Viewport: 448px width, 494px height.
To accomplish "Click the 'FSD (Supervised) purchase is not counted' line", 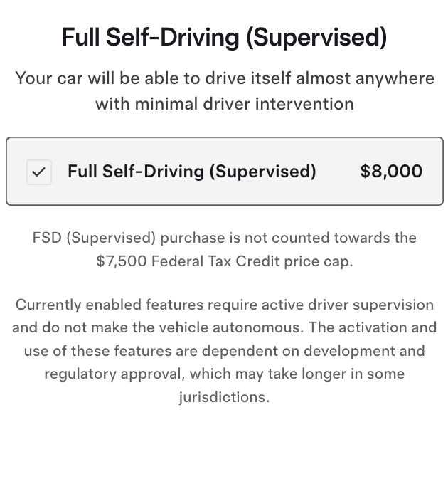I will 224,238.
